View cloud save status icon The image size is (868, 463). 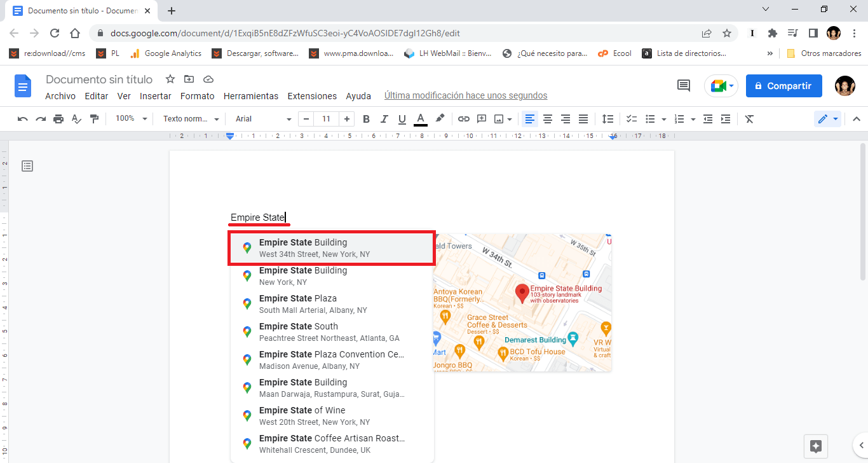point(208,79)
